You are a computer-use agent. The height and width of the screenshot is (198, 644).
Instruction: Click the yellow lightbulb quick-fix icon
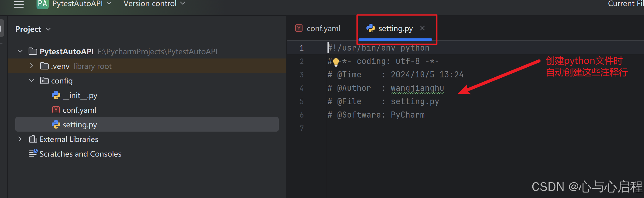coord(336,62)
